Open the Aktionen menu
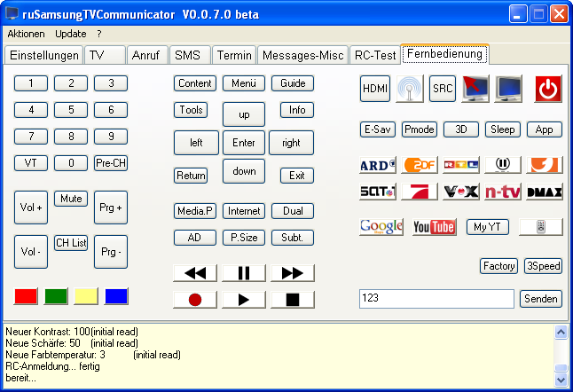 point(26,34)
